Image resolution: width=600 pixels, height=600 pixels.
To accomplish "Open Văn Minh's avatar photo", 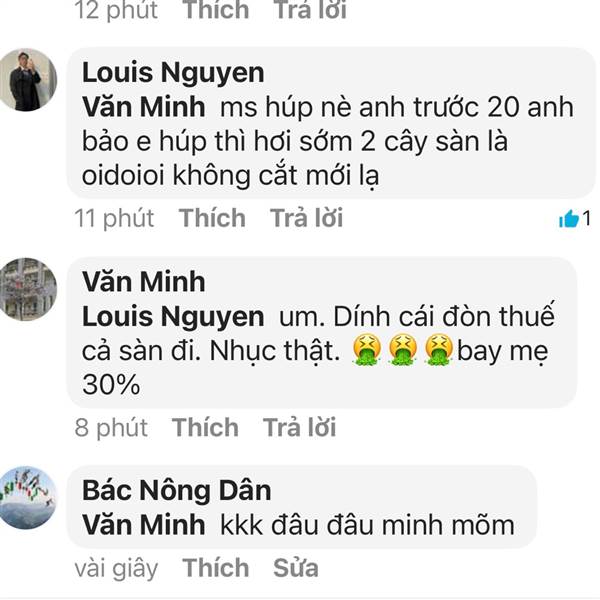I will coord(28,289).
